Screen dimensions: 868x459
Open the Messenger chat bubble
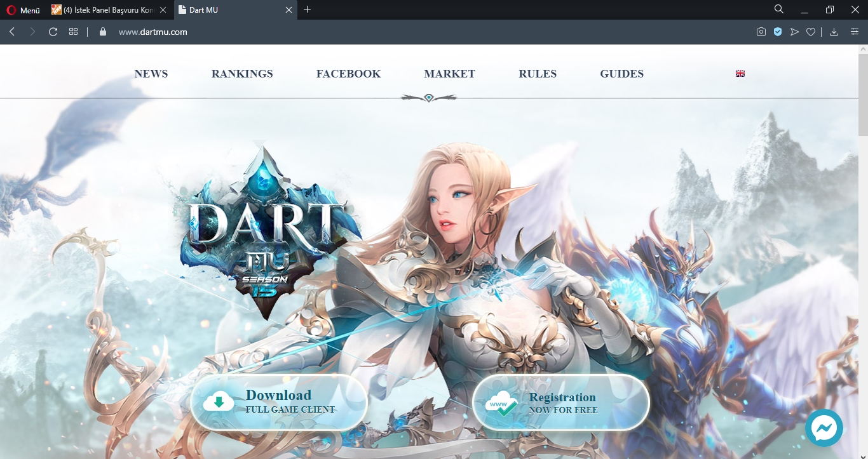click(x=824, y=429)
